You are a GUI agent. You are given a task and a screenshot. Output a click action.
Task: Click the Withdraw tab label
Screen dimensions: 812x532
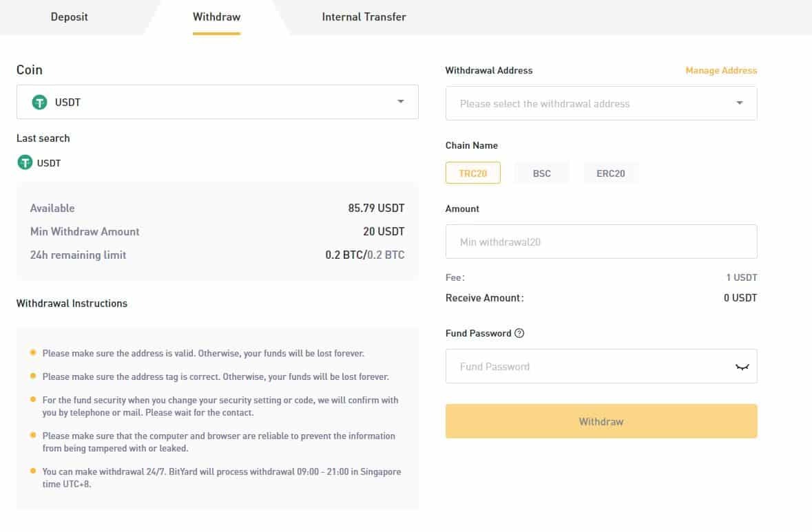tap(216, 17)
